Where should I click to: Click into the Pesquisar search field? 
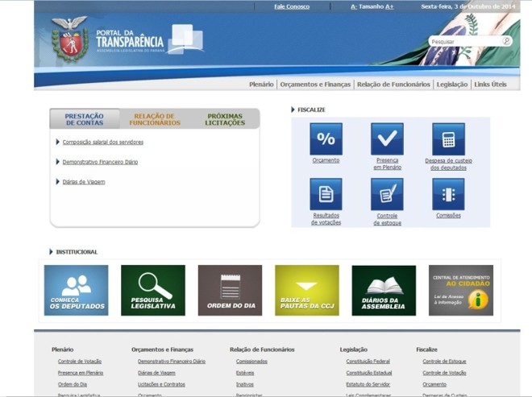click(463, 41)
